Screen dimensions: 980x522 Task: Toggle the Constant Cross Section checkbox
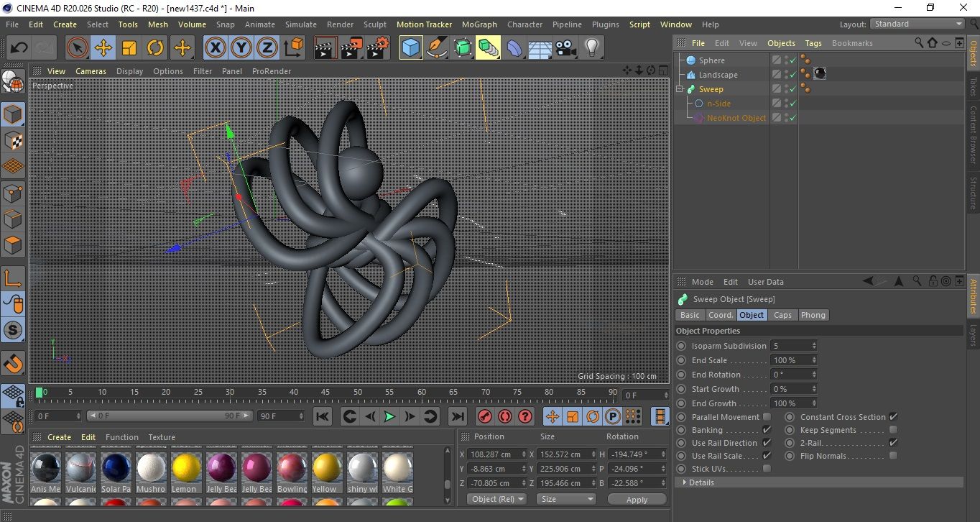(x=893, y=417)
